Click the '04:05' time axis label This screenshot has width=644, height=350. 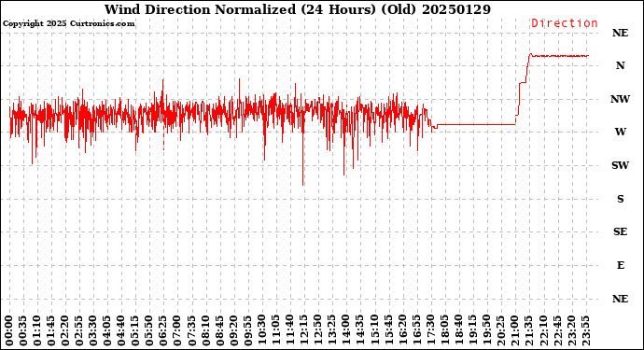[107, 331]
